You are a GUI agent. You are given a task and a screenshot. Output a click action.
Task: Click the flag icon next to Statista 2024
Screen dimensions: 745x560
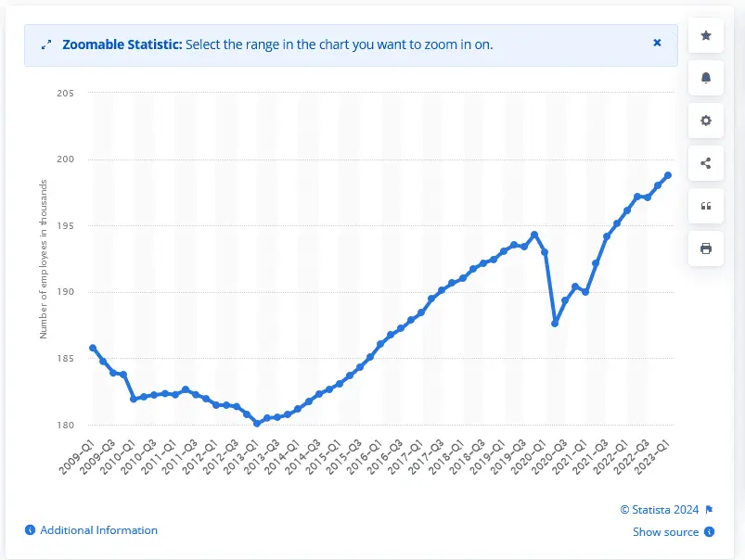(x=710, y=509)
